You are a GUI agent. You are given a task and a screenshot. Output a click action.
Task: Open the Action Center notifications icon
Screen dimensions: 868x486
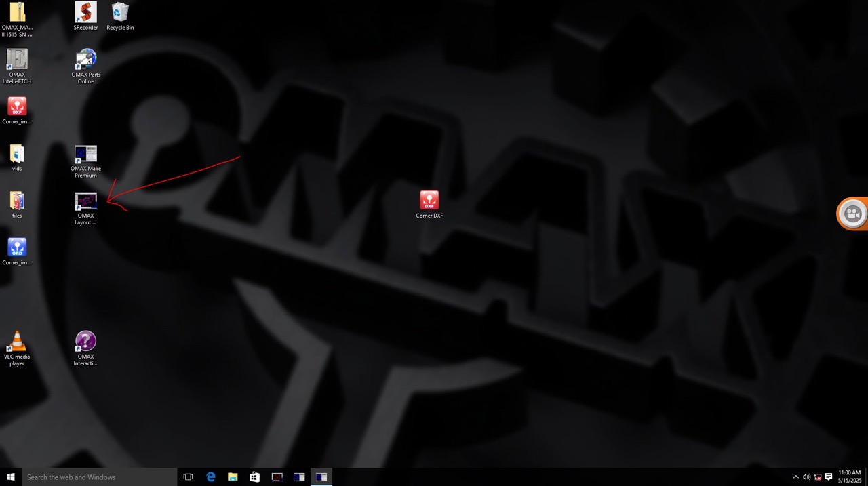(x=829, y=477)
